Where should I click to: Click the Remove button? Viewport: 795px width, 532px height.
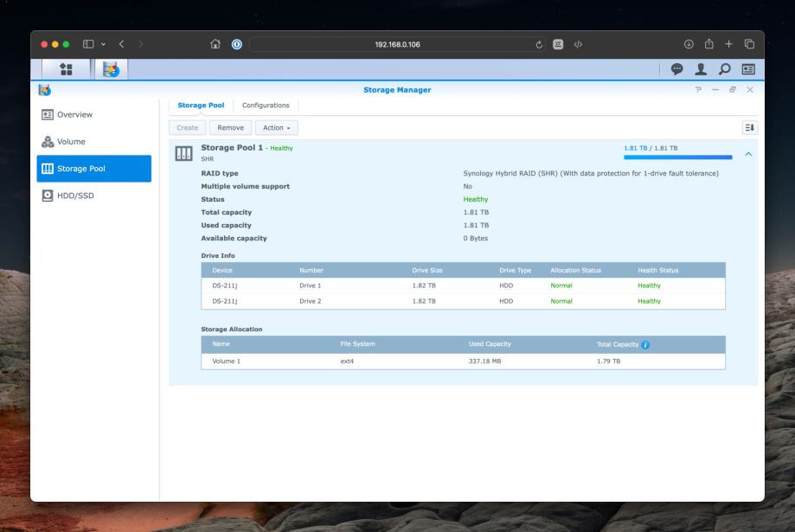(x=229, y=128)
